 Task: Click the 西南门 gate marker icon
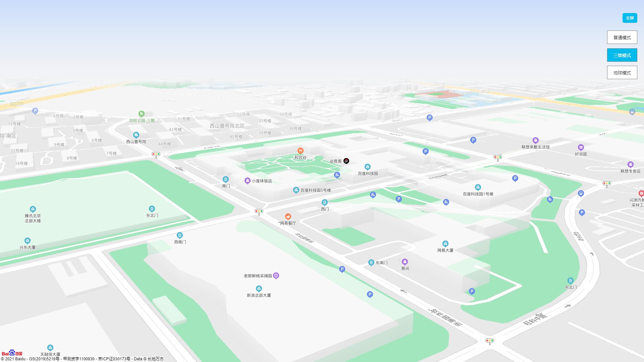[180, 235]
